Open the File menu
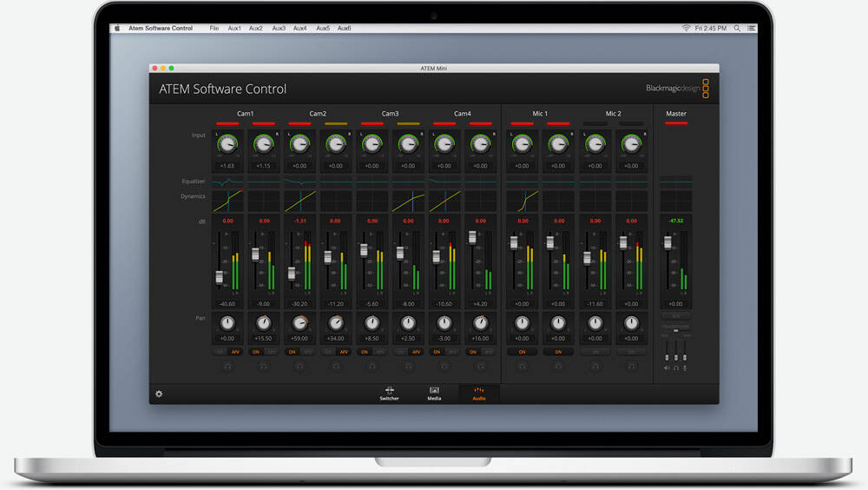Screen dimensions: 868x490 click(214, 29)
